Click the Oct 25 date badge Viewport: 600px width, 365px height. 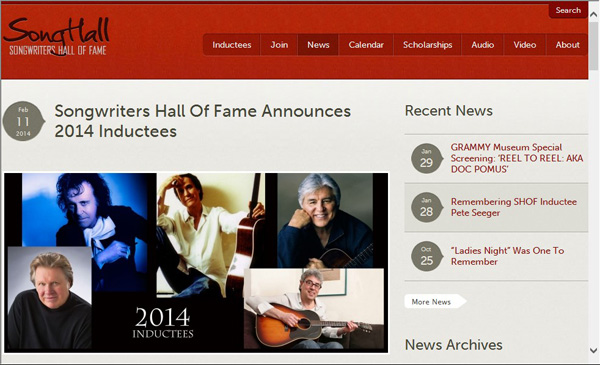pos(427,256)
